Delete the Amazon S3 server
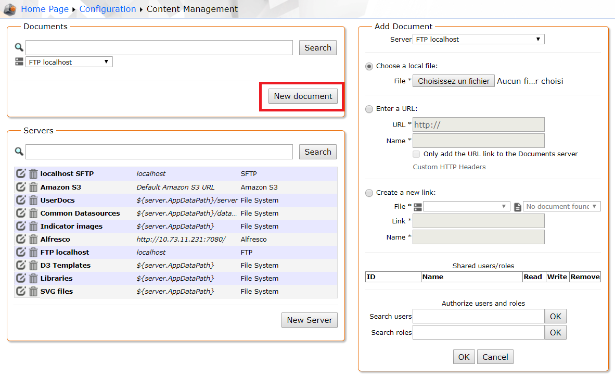Viewport: 615px width, 376px height. (x=33, y=187)
